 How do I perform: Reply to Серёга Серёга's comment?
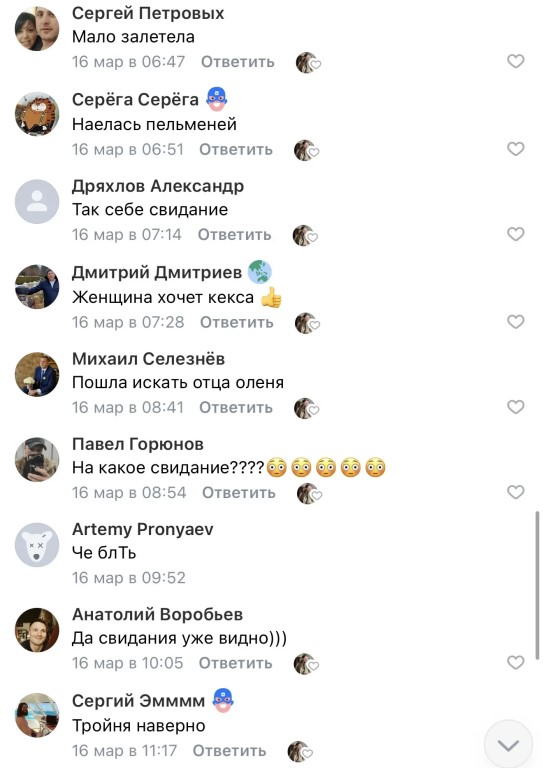236,149
